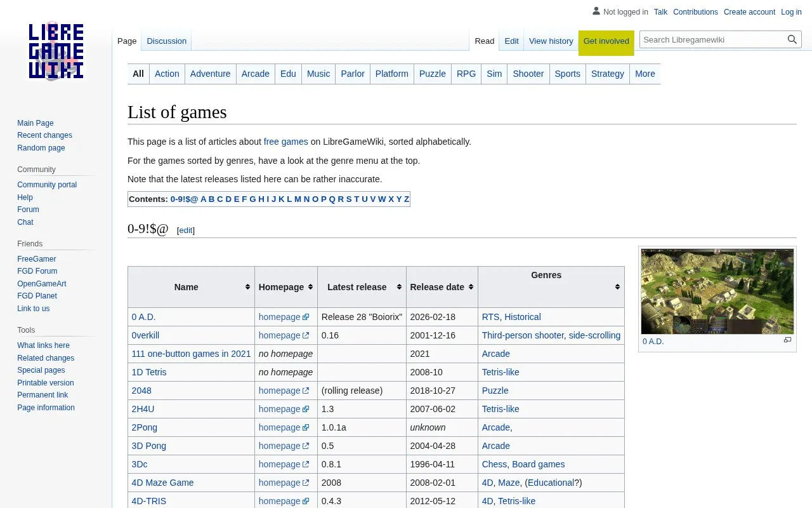Viewport: 812px width, 508px height.
Task: Jump to the letter M in Contents
Action: 298,199
